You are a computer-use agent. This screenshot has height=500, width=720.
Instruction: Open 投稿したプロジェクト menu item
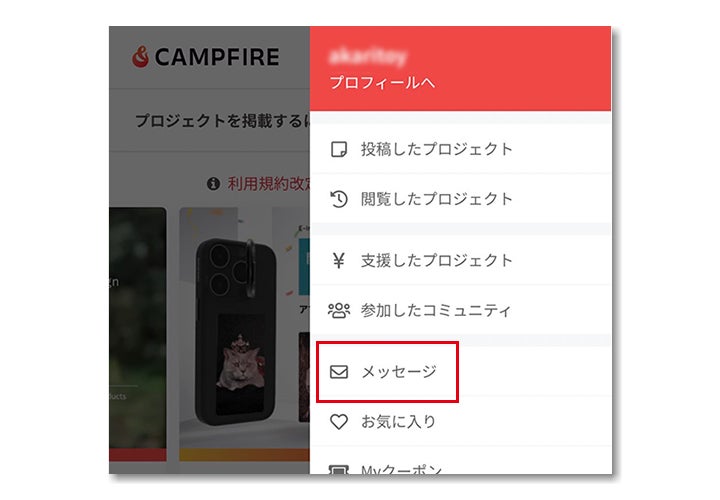pyautogui.click(x=461, y=149)
